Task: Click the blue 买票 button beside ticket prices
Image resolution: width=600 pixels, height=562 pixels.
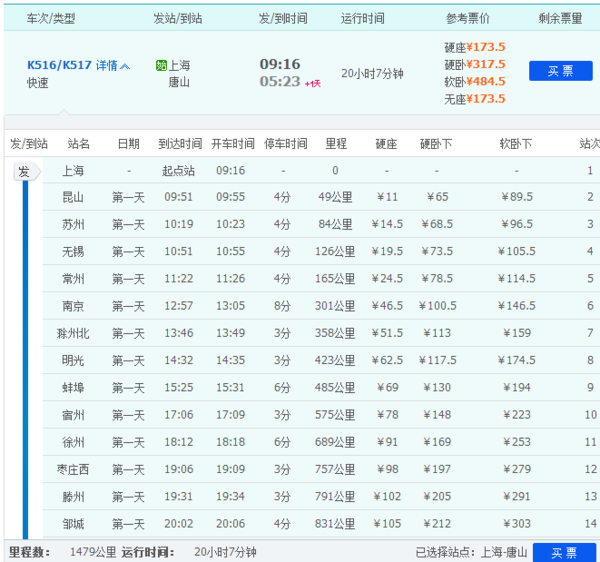Action: 561,71
